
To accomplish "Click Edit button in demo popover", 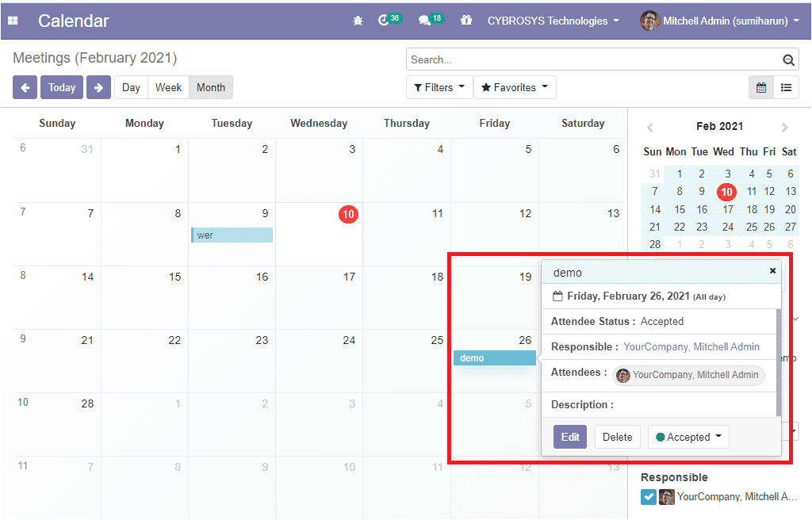I will pyautogui.click(x=570, y=437).
